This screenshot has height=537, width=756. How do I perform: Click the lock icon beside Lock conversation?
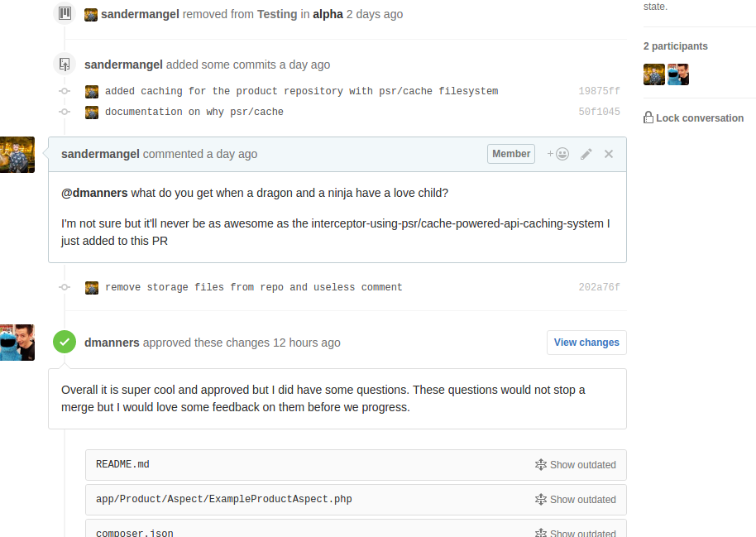pos(648,117)
